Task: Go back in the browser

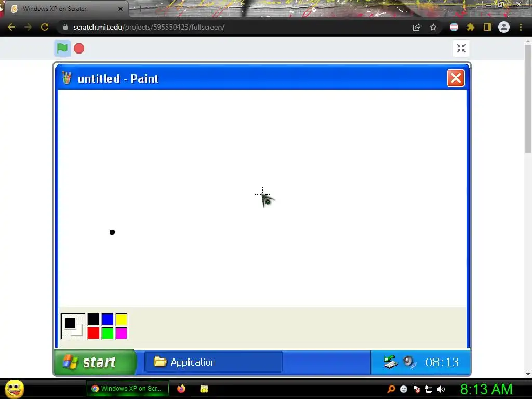Action: 11,27
